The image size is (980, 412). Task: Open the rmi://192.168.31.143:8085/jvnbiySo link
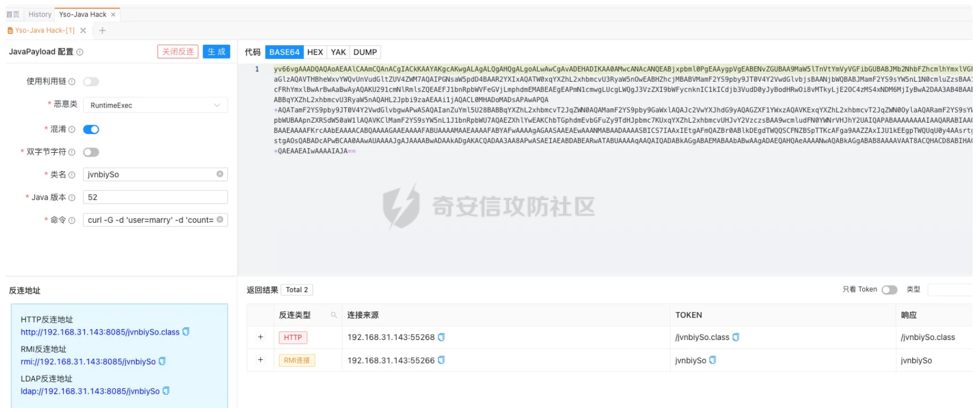[x=88, y=362]
